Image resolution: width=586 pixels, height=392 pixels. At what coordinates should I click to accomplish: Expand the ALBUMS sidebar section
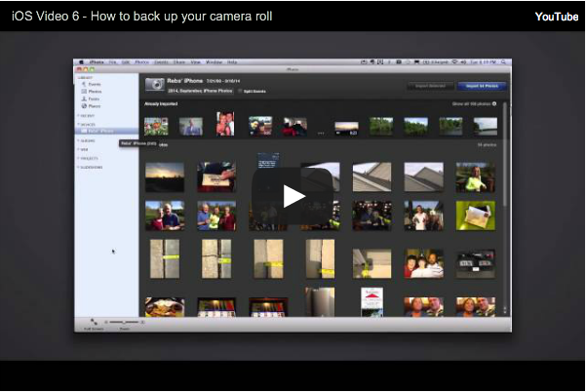coord(78,140)
